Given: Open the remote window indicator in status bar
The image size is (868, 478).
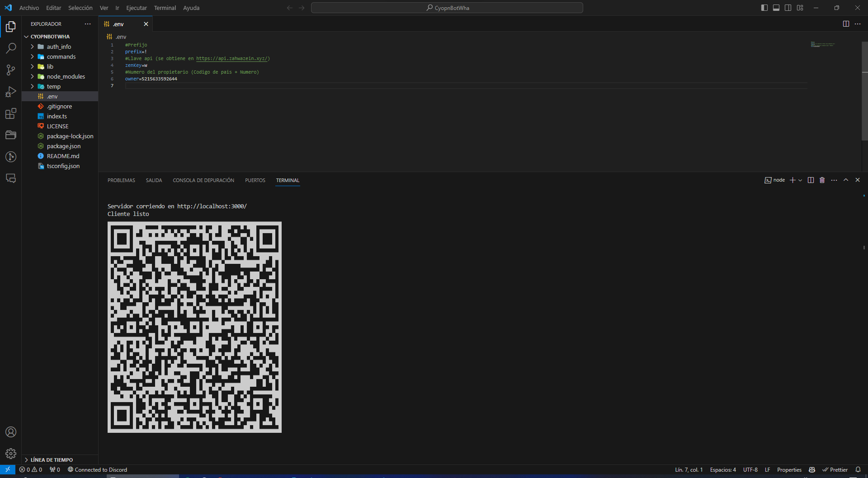Looking at the screenshot, I should (x=8, y=469).
